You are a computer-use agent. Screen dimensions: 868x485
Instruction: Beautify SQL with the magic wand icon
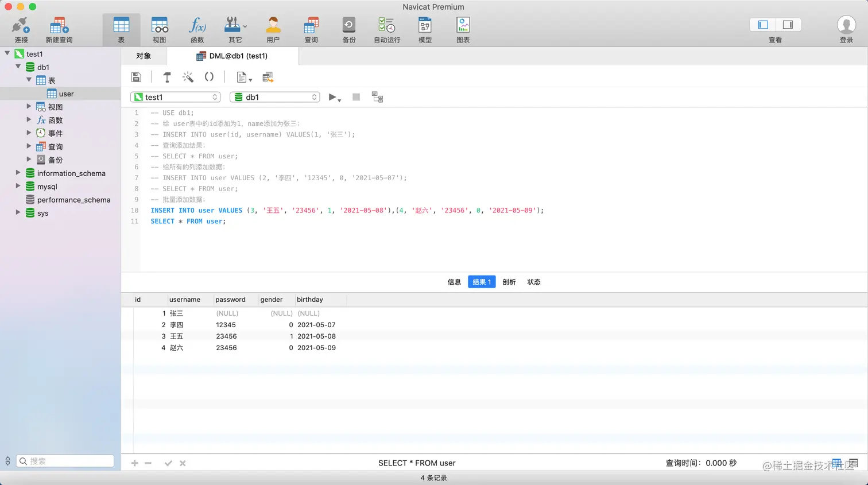tap(188, 77)
